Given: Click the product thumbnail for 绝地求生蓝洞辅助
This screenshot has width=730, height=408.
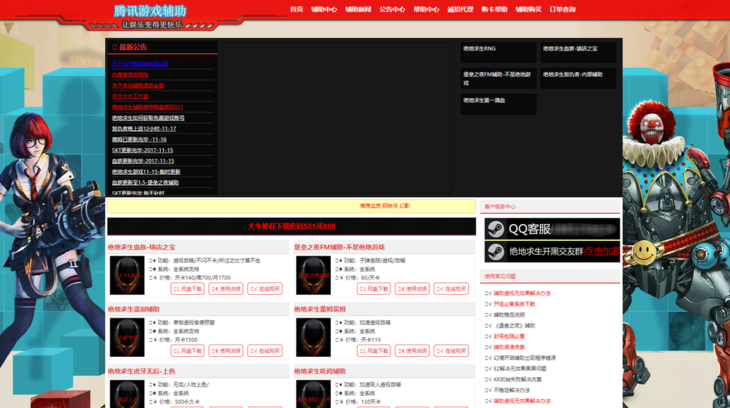Looking at the screenshot, I should (127, 337).
